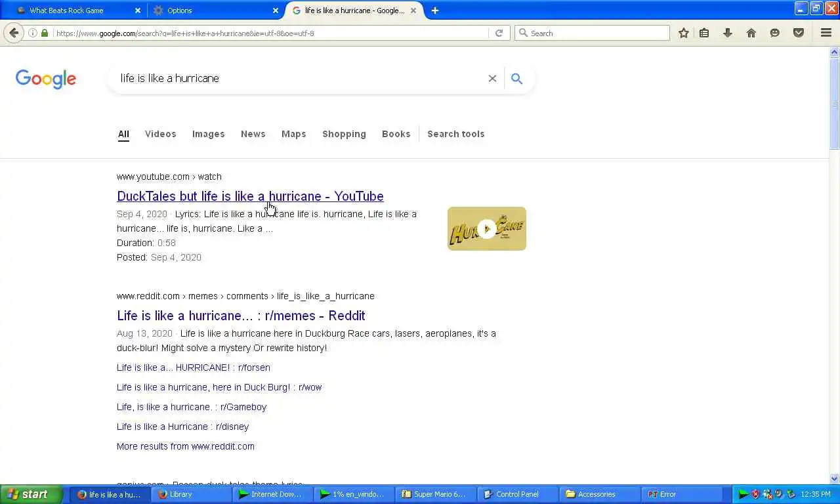840x504 pixels.
Task: Open r/memes Reddit result link
Action: pyautogui.click(x=241, y=316)
